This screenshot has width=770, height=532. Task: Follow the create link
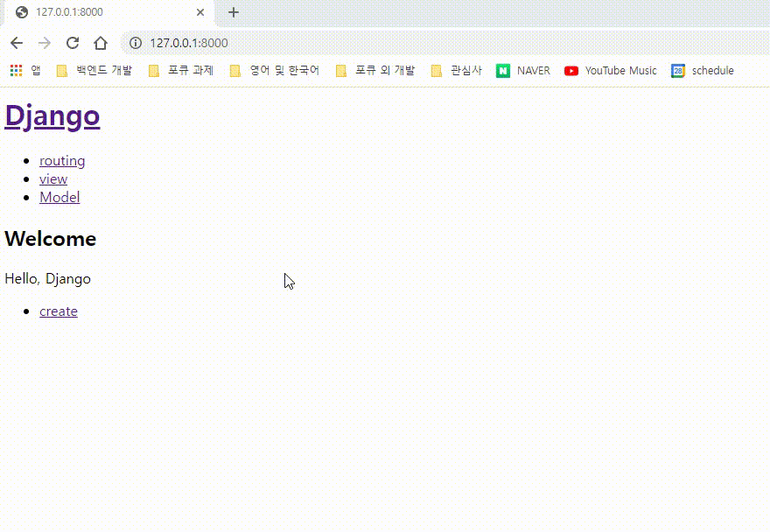click(x=59, y=311)
